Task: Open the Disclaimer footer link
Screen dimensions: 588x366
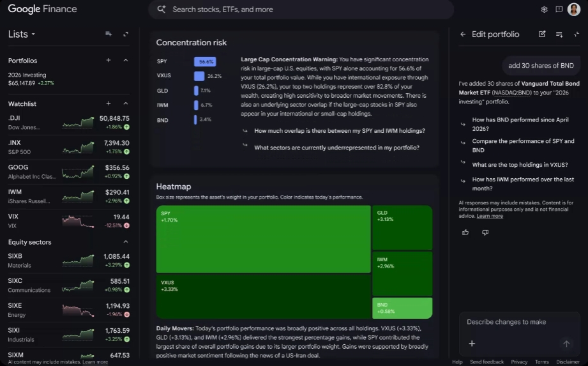Action: pos(568,362)
